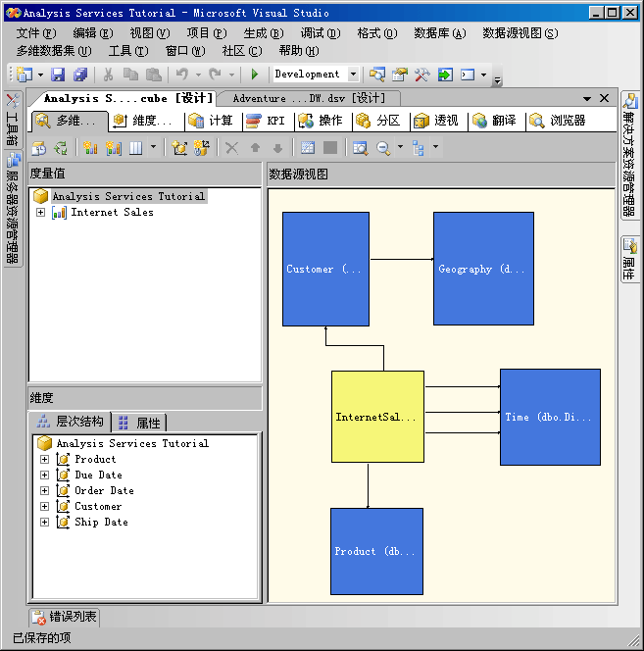Screen dimensions: 644x651
Task: Open the Undo history dropdown arrow
Action: click(x=198, y=75)
